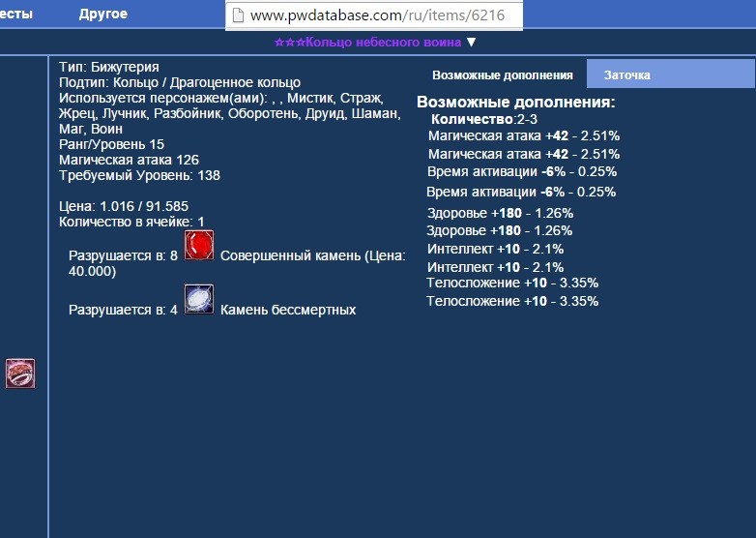The width and height of the screenshot is (756, 538).
Task: Click first Здоровье +180 - 1.26% row
Action: (x=501, y=213)
